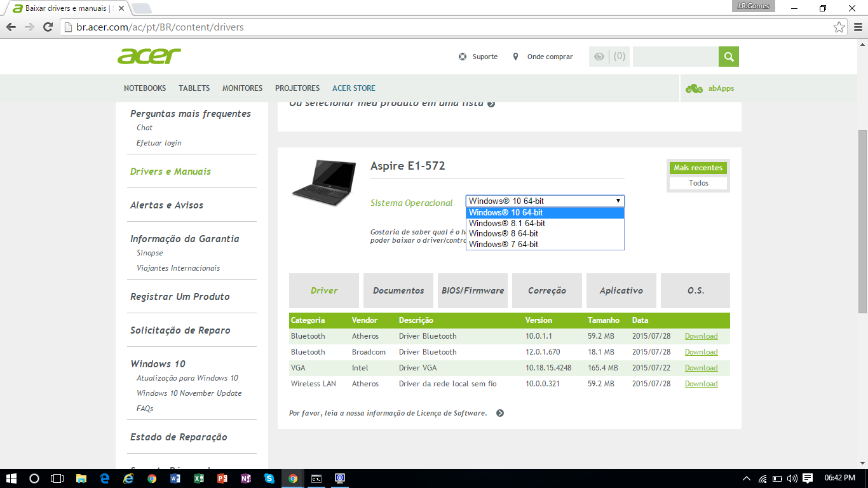Screen dimensions: 868x488
Task: Open the abApps cloud icon
Action: [694, 88]
